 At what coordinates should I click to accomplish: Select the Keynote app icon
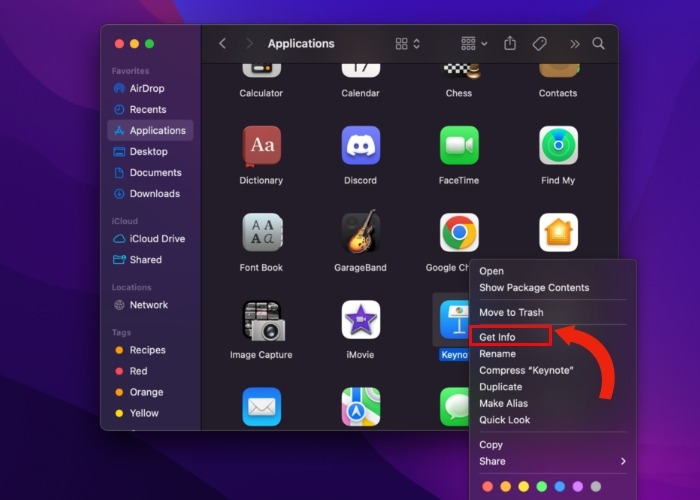(454, 320)
